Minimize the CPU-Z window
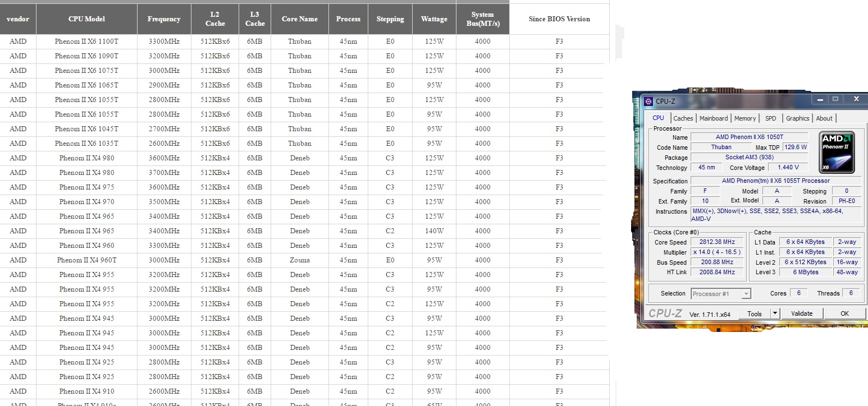The image size is (868, 406). [x=820, y=99]
